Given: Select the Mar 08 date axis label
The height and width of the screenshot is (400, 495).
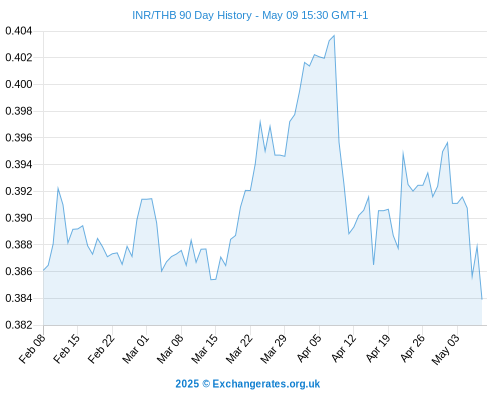Looking at the screenshot, I should point(170,349).
